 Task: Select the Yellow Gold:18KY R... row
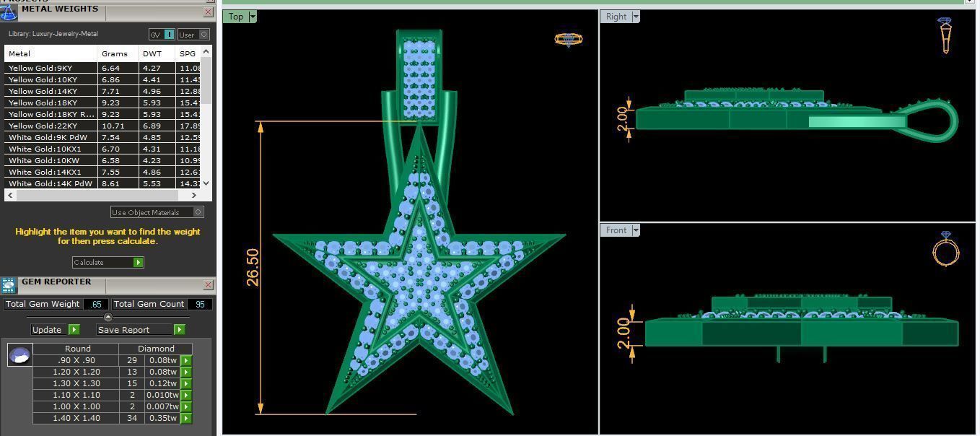click(102, 114)
